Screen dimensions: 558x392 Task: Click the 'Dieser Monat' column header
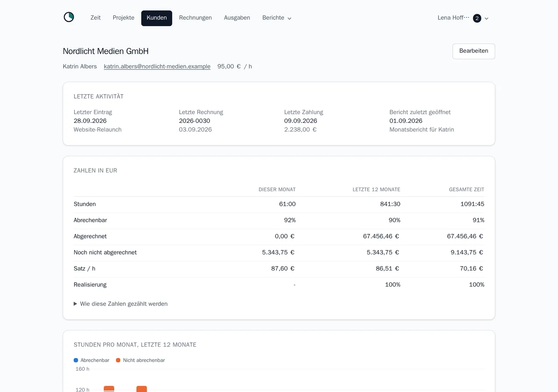pyautogui.click(x=277, y=189)
